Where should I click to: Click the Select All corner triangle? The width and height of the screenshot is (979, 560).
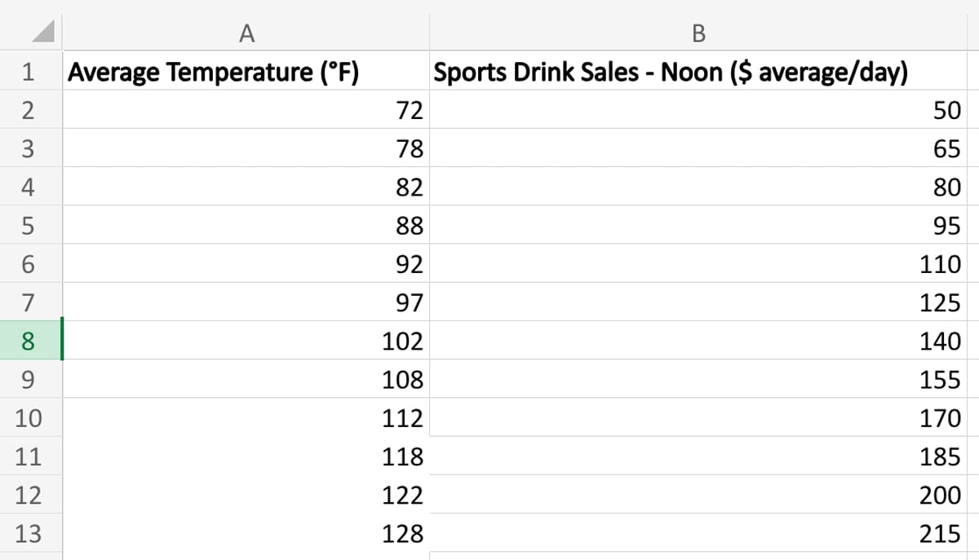click(x=41, y=33)
